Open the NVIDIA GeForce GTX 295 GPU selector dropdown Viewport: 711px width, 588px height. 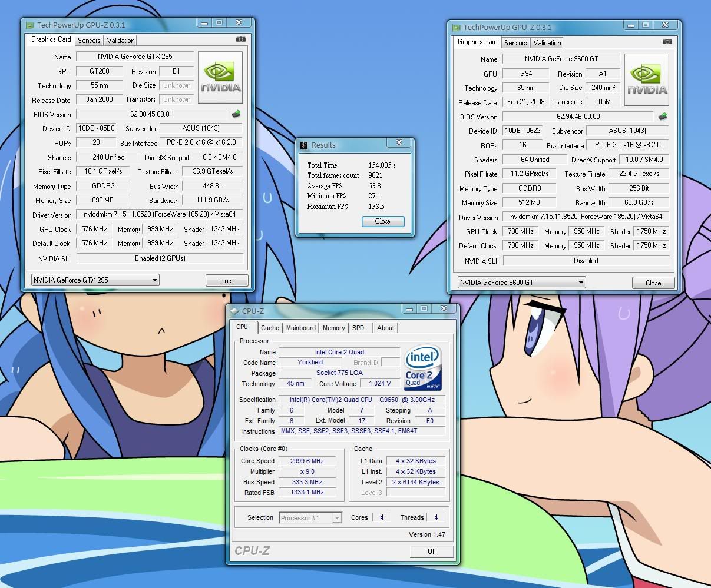tap(95, 280)
